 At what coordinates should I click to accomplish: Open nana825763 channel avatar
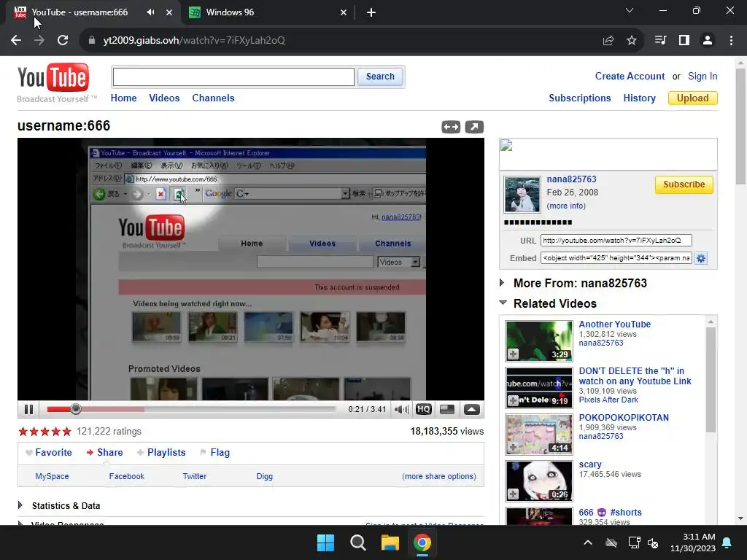[522, 194]
